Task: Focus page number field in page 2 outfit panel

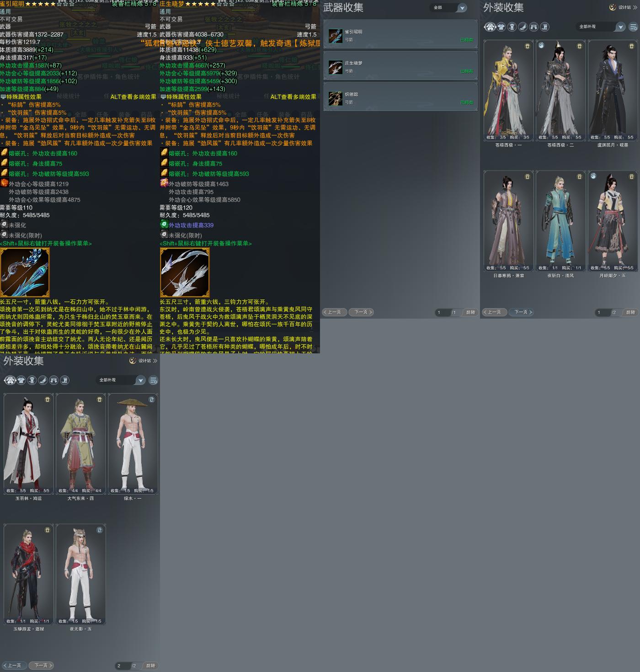Action: click(x=123, y=666)
